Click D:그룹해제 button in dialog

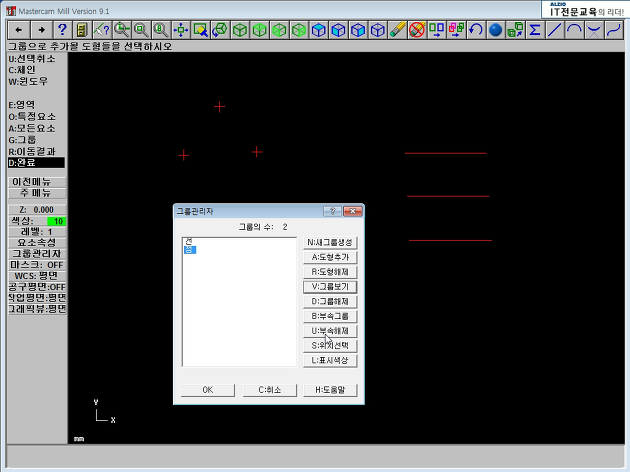pyautogui.click(x=330, y=302)
